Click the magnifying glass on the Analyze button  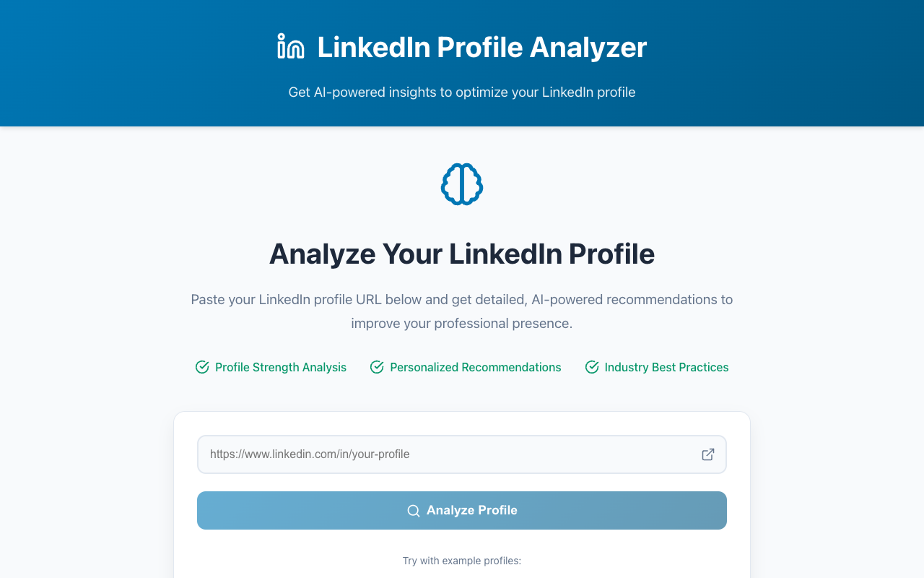pyautogui.click(x=414, y=510)
